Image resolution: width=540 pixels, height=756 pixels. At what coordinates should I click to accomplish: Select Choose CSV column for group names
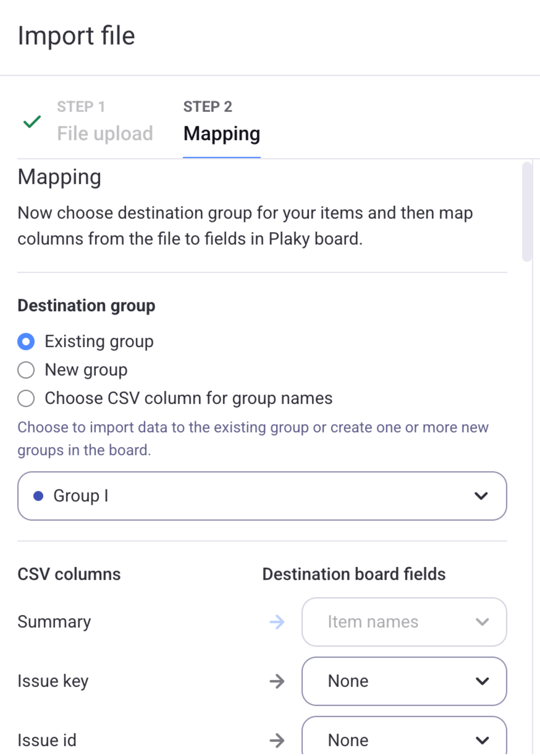26,398
